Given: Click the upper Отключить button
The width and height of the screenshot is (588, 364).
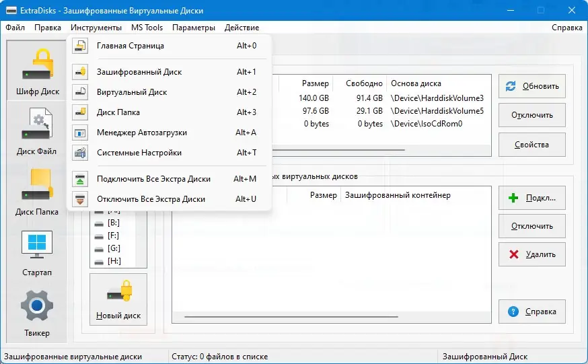Looking at the screenshot, I should coord(531,115).
